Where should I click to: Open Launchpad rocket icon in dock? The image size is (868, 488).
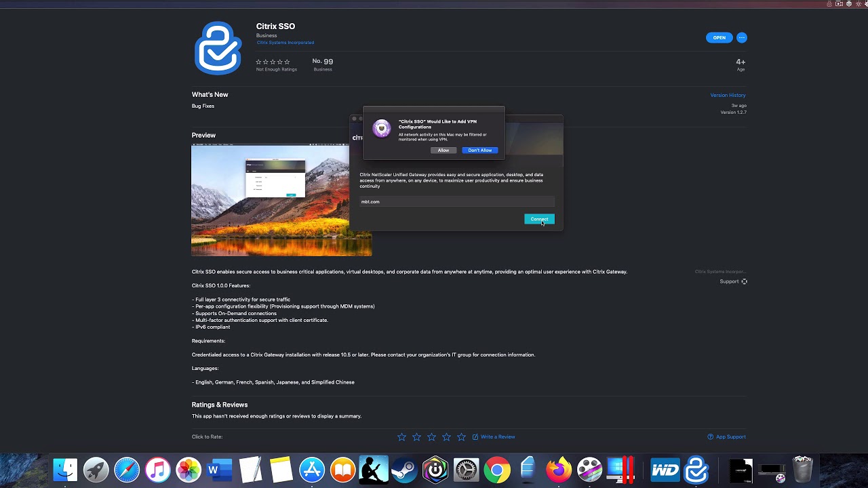(96, 470)
